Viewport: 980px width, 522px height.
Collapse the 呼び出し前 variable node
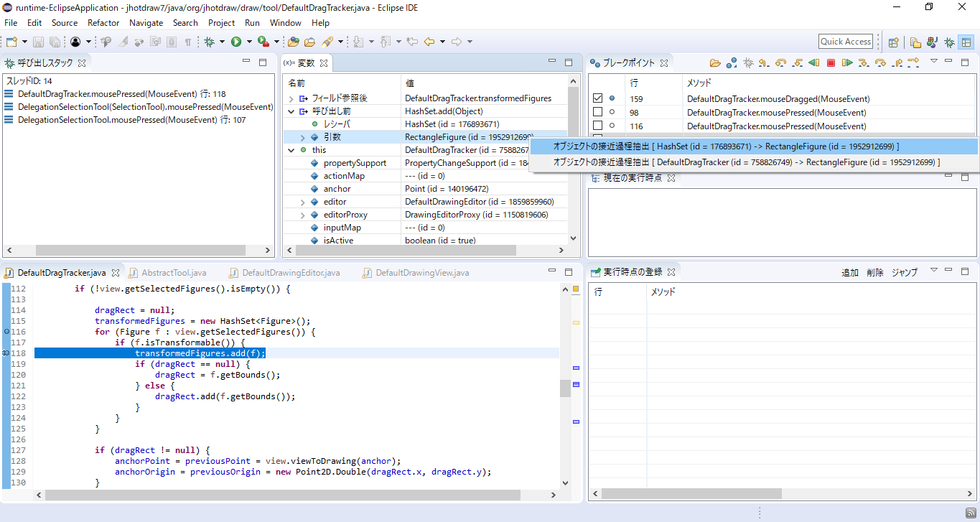pyautogui.click(x=291, y=111)
